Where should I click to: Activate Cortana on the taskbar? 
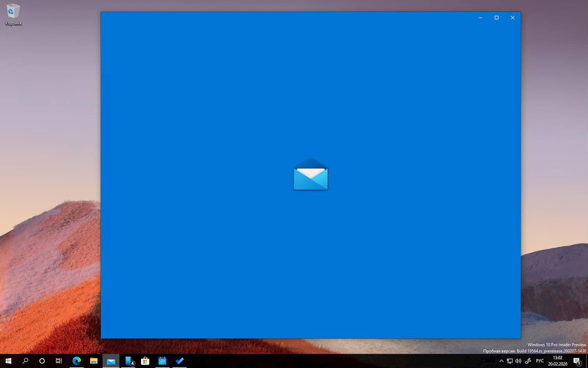coord(42,361)
